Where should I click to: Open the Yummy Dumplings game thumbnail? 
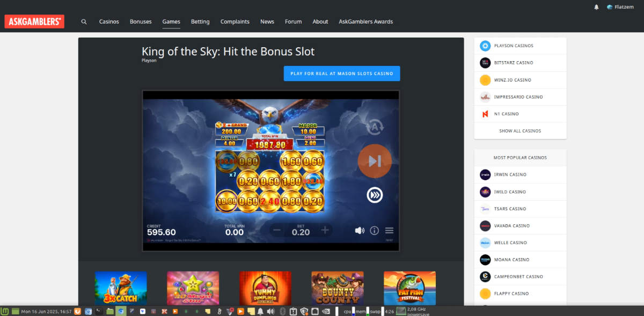[265, 288]
